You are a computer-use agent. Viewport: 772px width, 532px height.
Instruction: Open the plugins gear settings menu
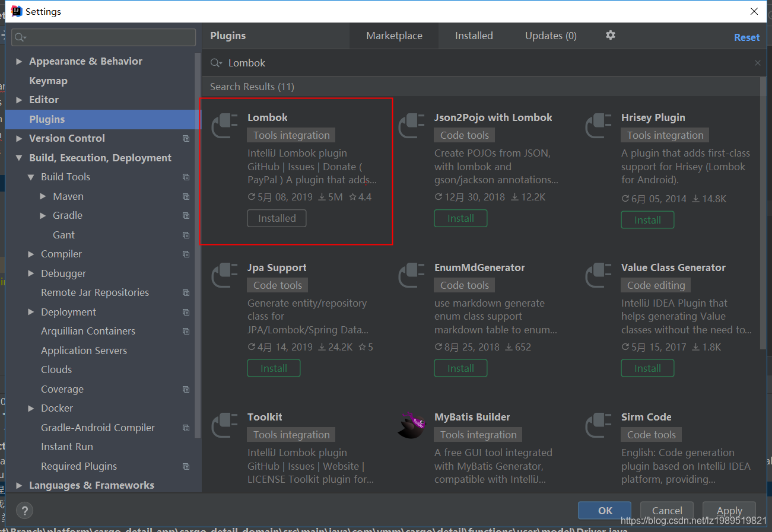tap(611, 36)
